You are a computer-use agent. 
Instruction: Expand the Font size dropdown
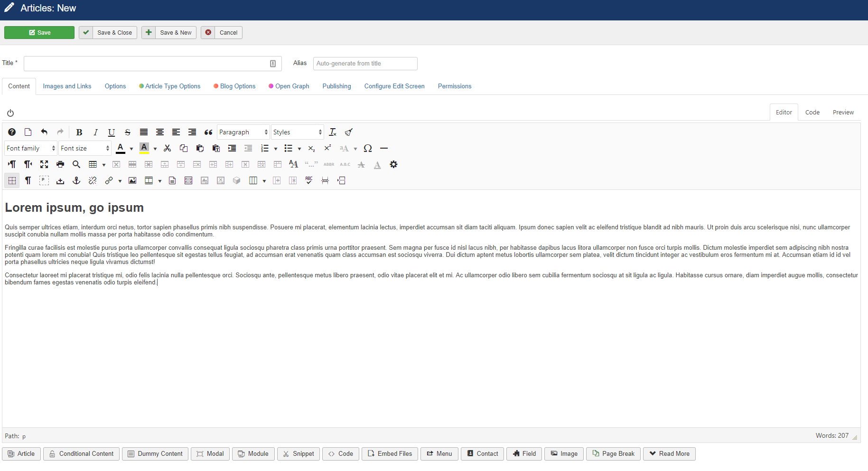(85, 149)
